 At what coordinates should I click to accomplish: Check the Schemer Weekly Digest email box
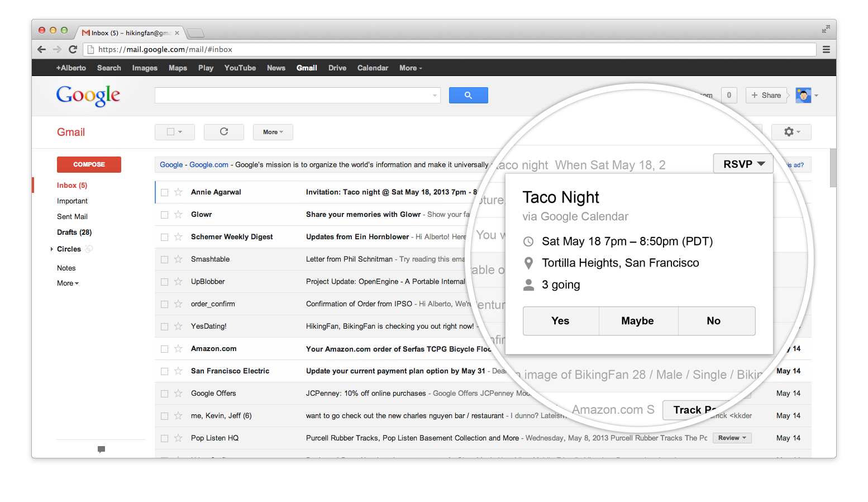(x=164, y=237)
